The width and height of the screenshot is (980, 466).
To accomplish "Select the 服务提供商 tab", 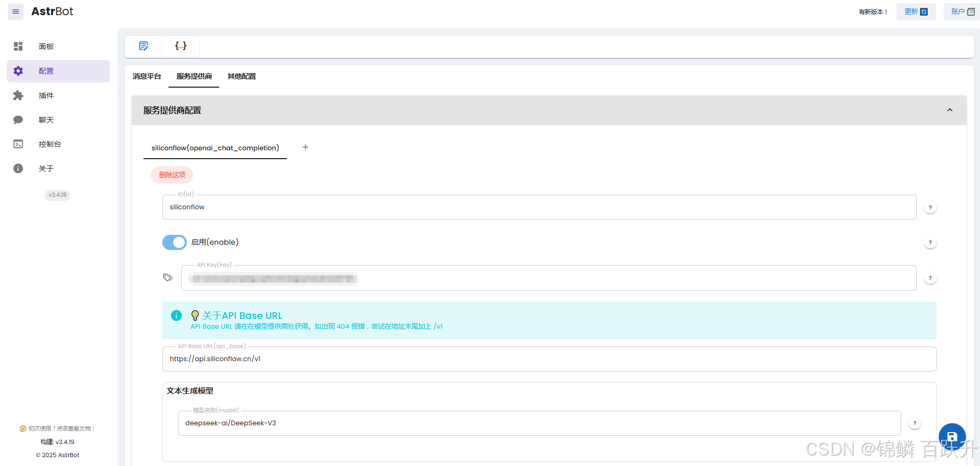I will (x=194, y=76).
